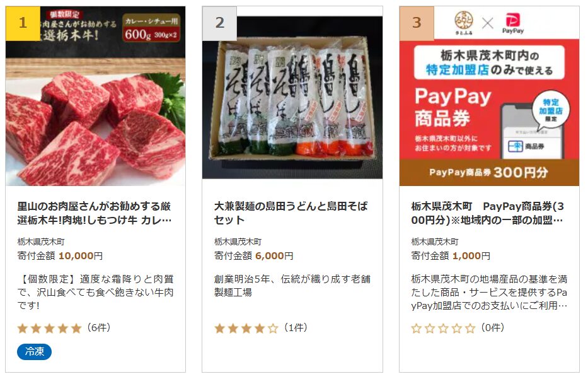
Task: Open the PayPay 商品券 product image
Action: click(x=490, y=96)
